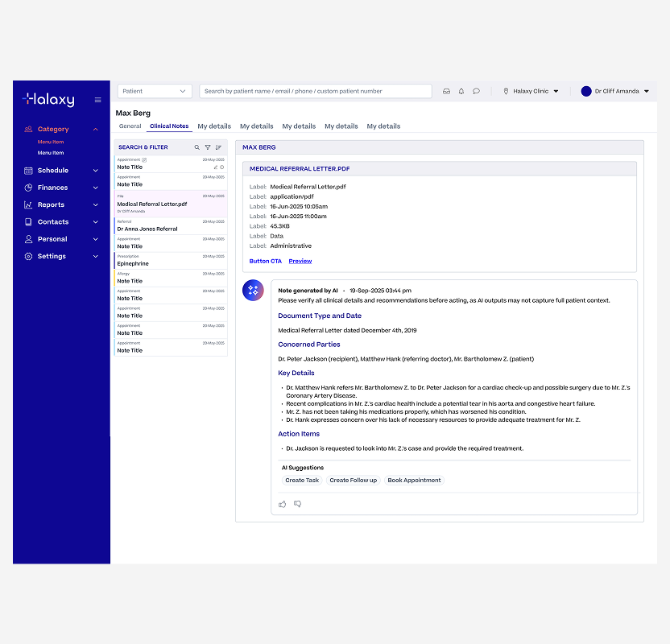Viewport: 670px width, 644px height.
Task: Click the edit pencil on first note
Action: tap(216, 167)
